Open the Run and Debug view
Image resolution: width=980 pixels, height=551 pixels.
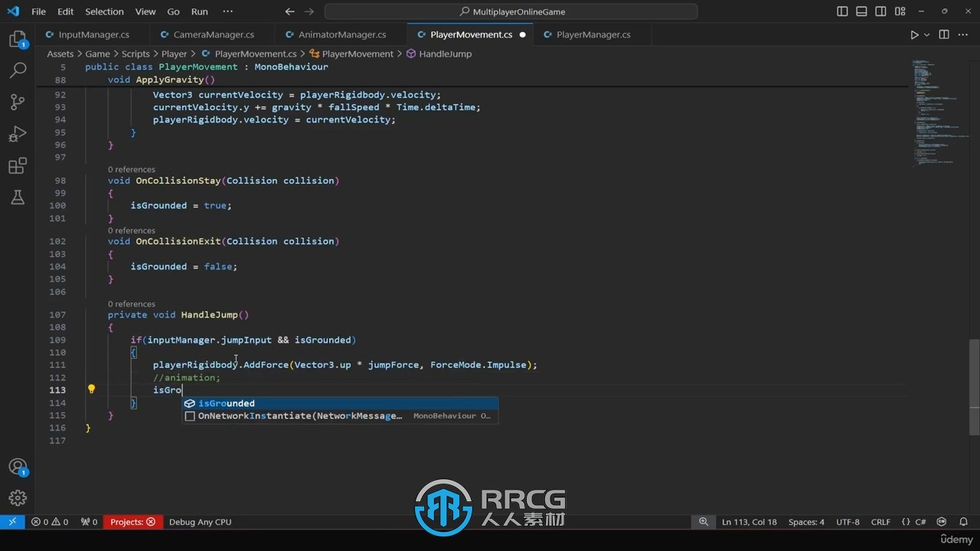pos(17,134)
